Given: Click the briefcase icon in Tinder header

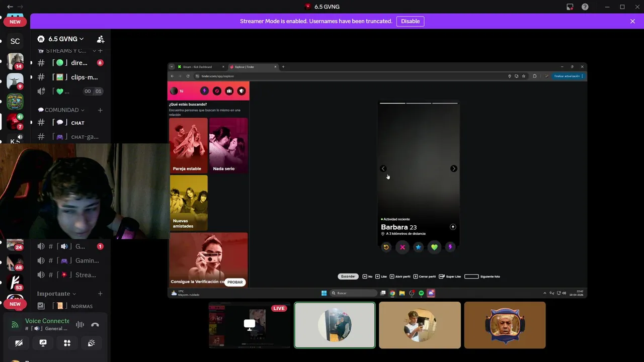Looking at the screenshot, I should pyautogui.click(x=229, y=91).
